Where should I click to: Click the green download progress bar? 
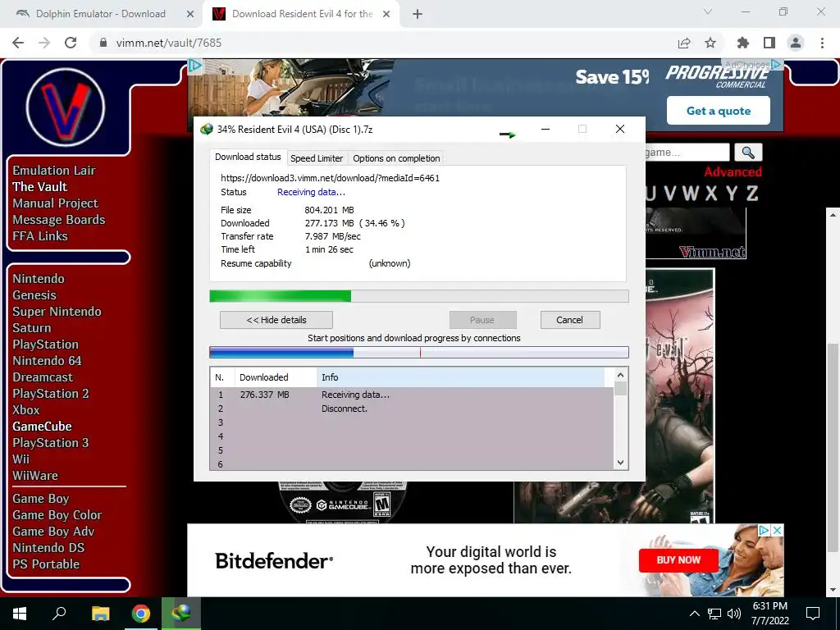[x=419, y=296]
